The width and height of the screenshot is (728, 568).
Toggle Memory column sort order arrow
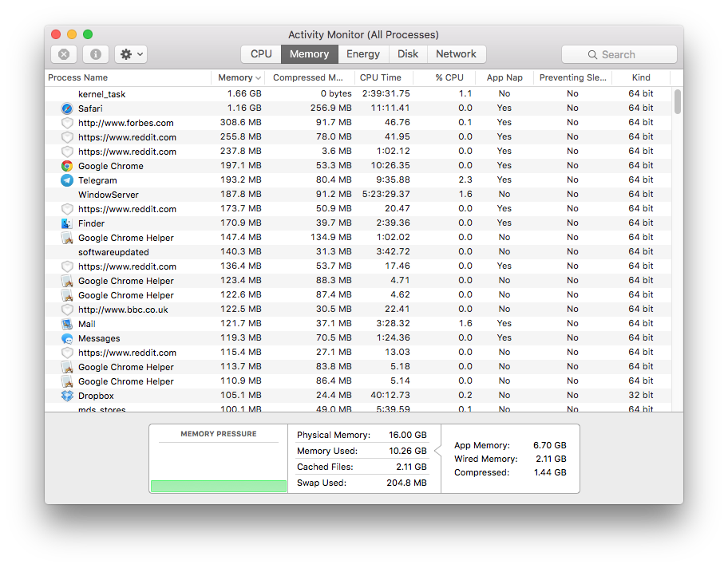(x=258, y=78)
